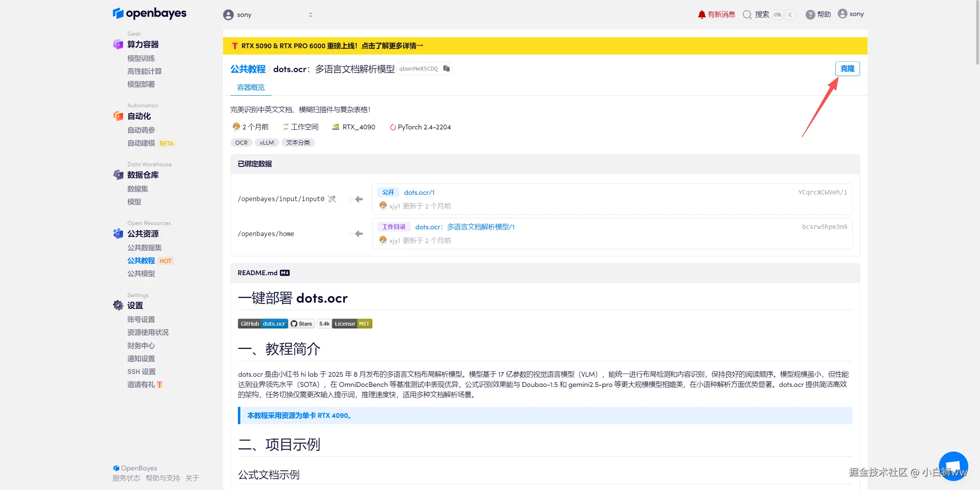Copy the container ID qbWnMmX5CDQ
Viewport: 980px width, 490px height.
coord(446,69)
